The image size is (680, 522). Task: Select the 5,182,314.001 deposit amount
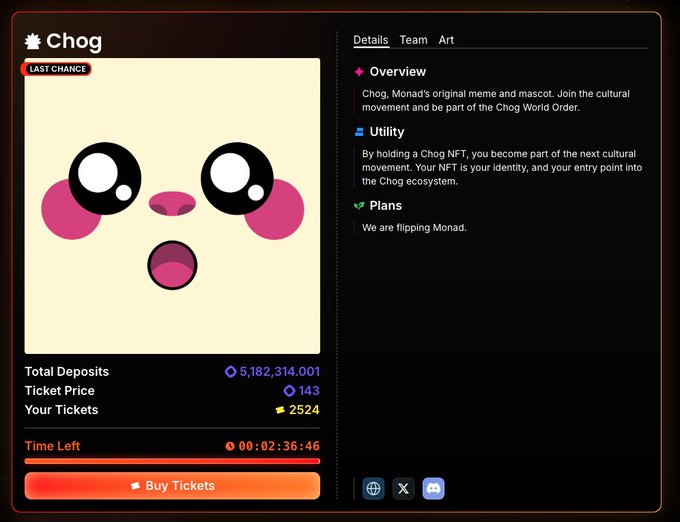[280, 372]
